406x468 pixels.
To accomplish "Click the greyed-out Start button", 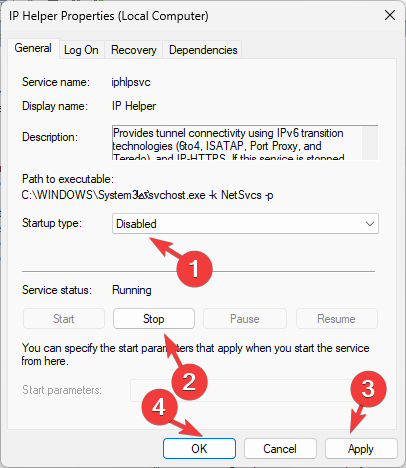I will [64, 319].
